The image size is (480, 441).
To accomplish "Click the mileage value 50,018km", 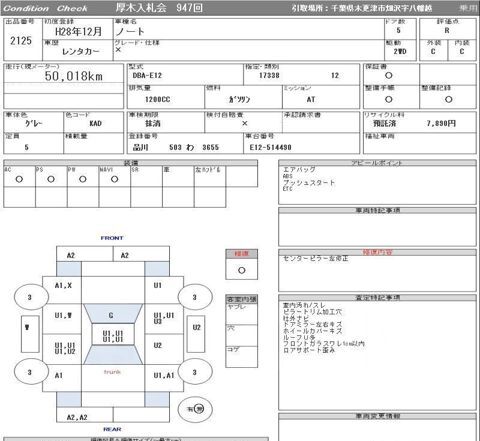I will 74,76.
